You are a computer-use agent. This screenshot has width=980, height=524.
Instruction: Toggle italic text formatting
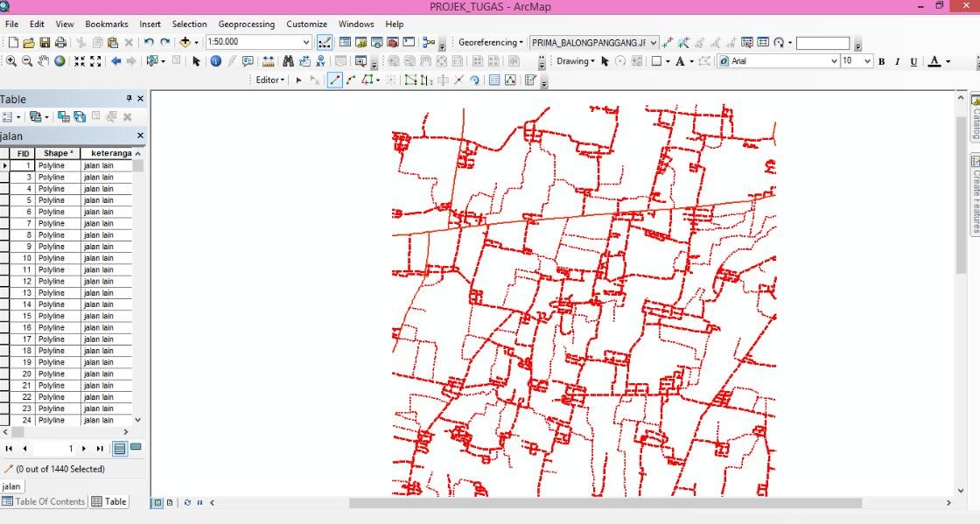(896, 60)
